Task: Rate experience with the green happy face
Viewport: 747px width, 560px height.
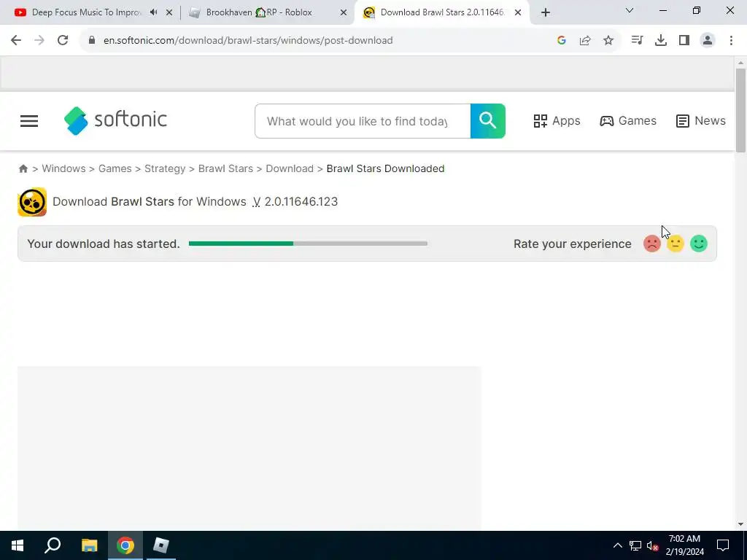Action: click(x=699, y=244)
